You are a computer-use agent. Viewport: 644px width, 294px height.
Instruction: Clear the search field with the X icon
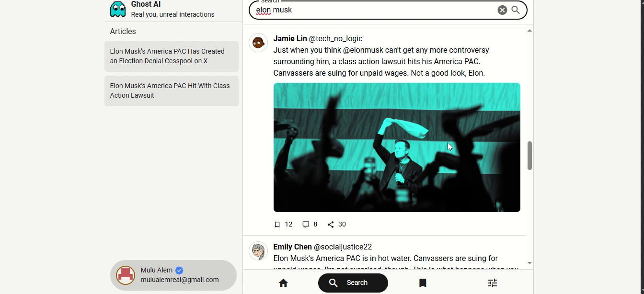502,10
